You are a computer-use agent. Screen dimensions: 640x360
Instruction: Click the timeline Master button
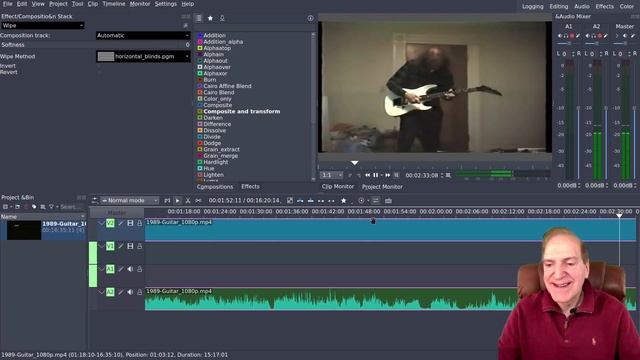(x=116, y=213)
